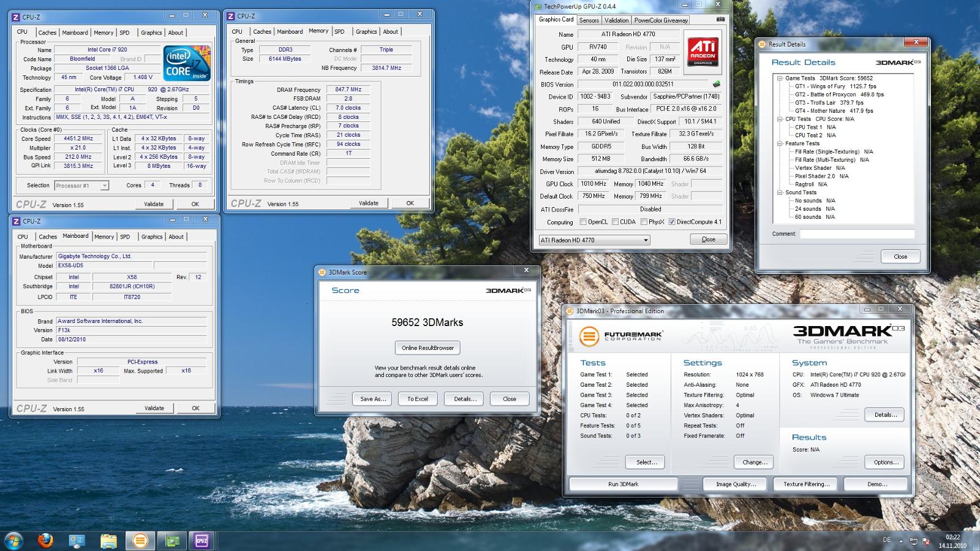Open Windows Explorer from the taskbar
The height and width of the screenshot is (551, 980).
pos(108,541)
